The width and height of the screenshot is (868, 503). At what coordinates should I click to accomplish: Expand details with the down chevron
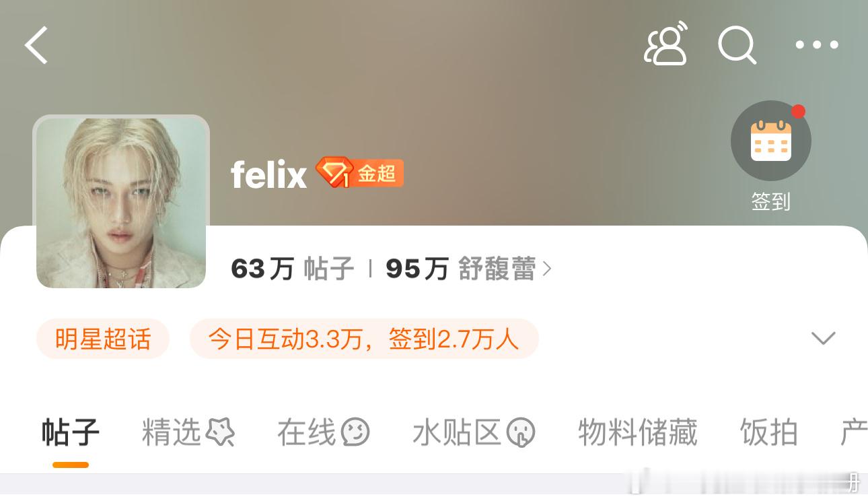(x=824, y=338)
